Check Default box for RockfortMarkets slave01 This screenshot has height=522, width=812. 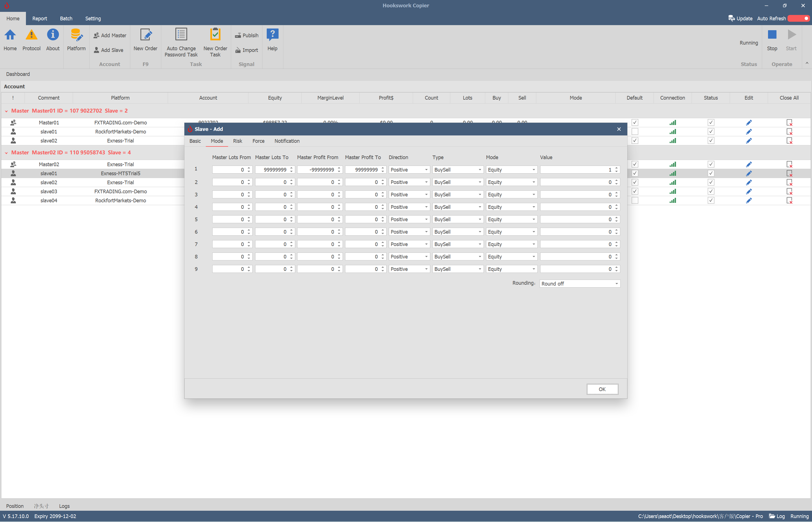pos(635,131)
